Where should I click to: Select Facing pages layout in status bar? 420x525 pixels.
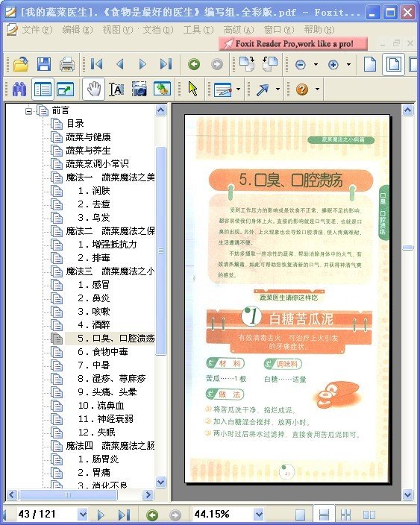369,515
